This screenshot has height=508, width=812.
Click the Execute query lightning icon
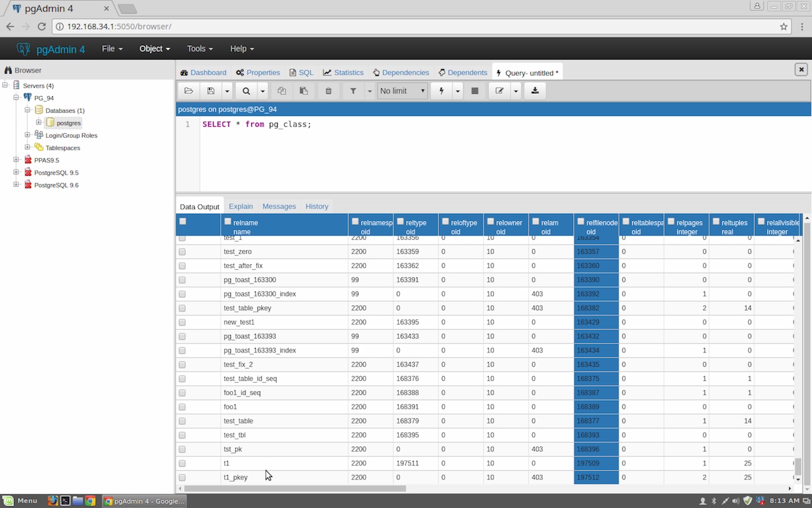click(442, 91)
